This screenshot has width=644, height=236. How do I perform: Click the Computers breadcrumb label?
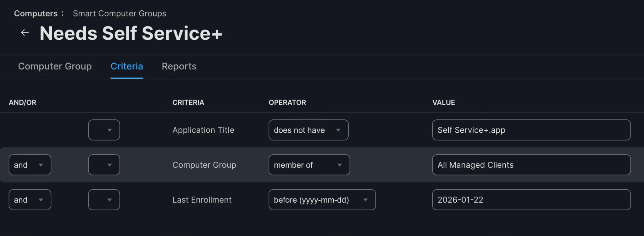pos(36,14)
